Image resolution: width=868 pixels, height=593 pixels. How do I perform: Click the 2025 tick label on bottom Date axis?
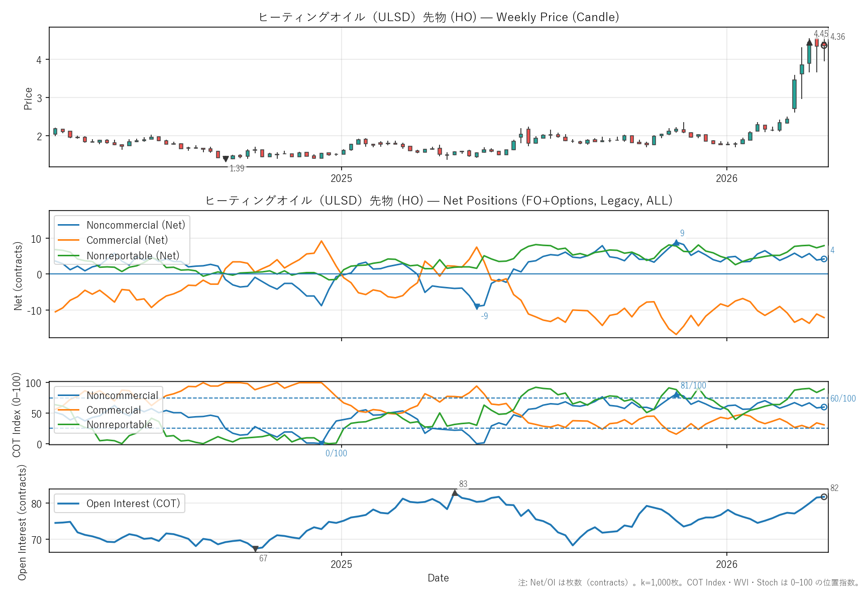(x=341, y=564)
